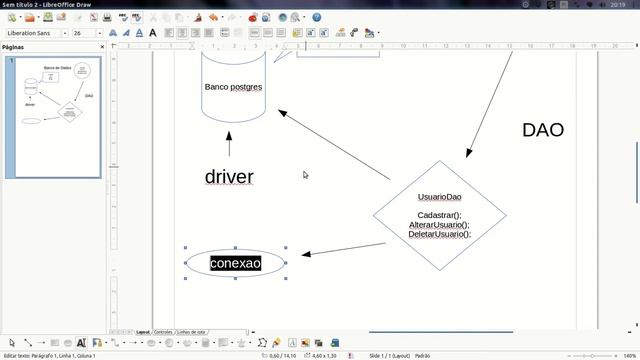Click the Curve tool icon
The width and height of the screenshot is (640, 360).
(97, 343)
